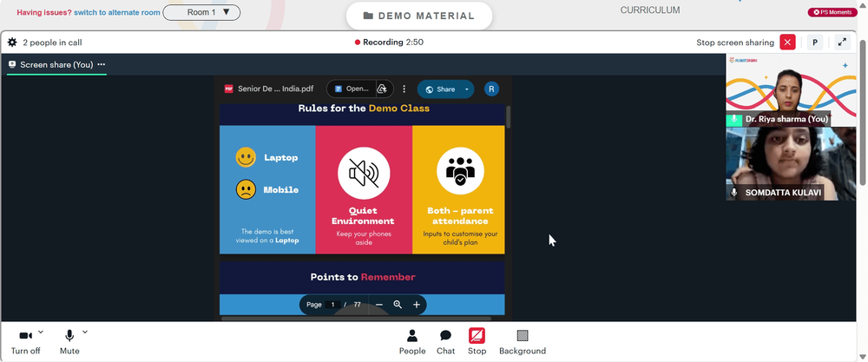Open the DEMO MATERIAL folder button
Screen dimensions: 868x362
click(x=419, y=16)
